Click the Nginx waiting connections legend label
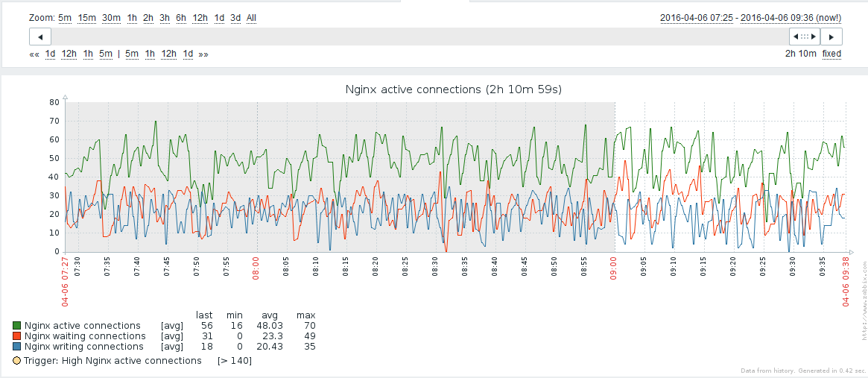The image size is (868, 378). [85, 336]
